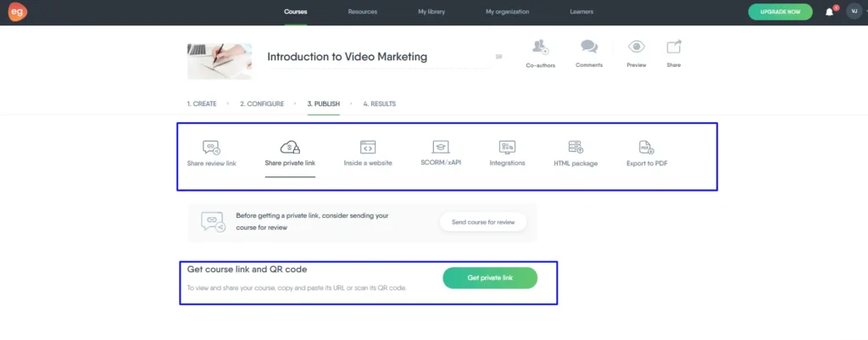Click the Co-authors icon

coord(540,47)
